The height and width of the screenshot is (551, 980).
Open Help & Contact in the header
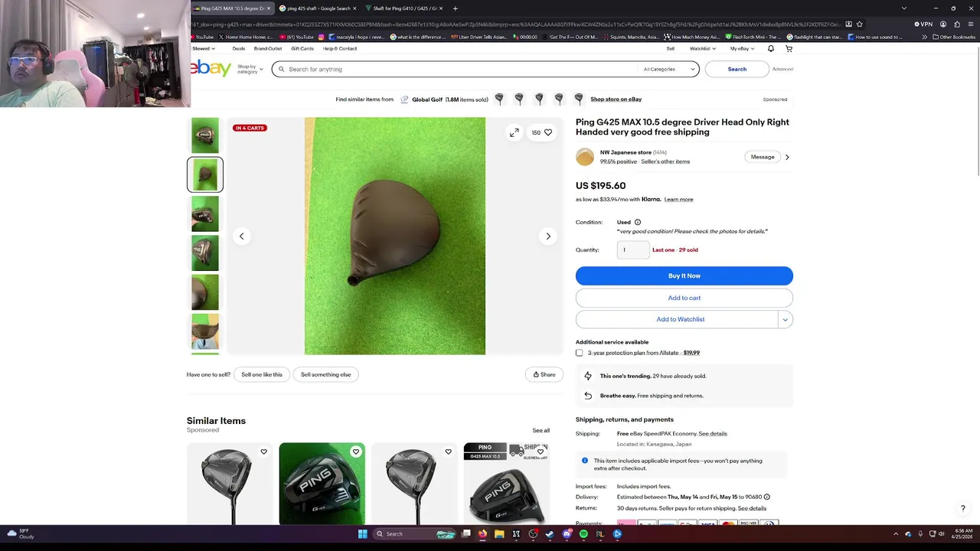(340, 48)
